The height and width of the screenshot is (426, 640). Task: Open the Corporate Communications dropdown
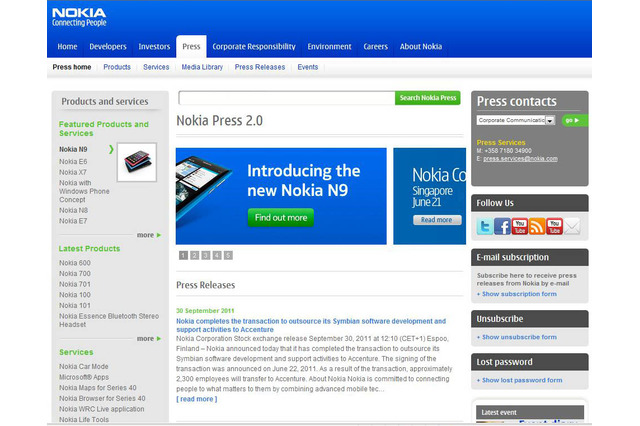(516, 120)
